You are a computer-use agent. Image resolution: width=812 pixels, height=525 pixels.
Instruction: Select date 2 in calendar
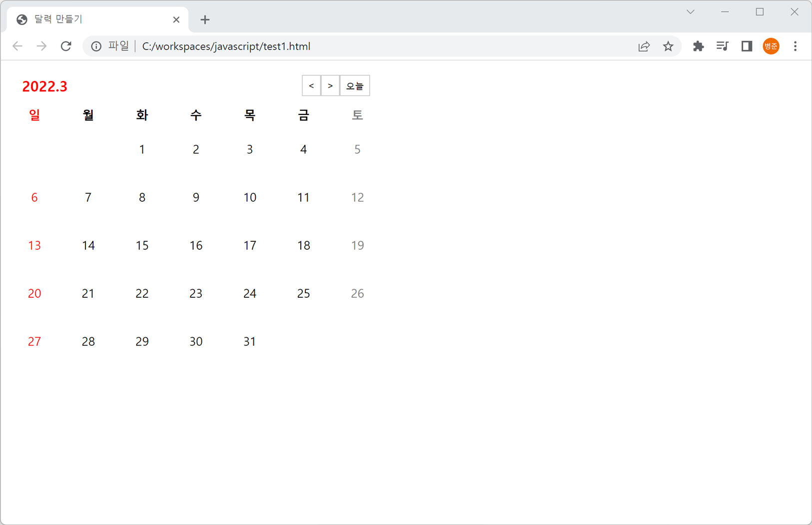pos(196,149)
